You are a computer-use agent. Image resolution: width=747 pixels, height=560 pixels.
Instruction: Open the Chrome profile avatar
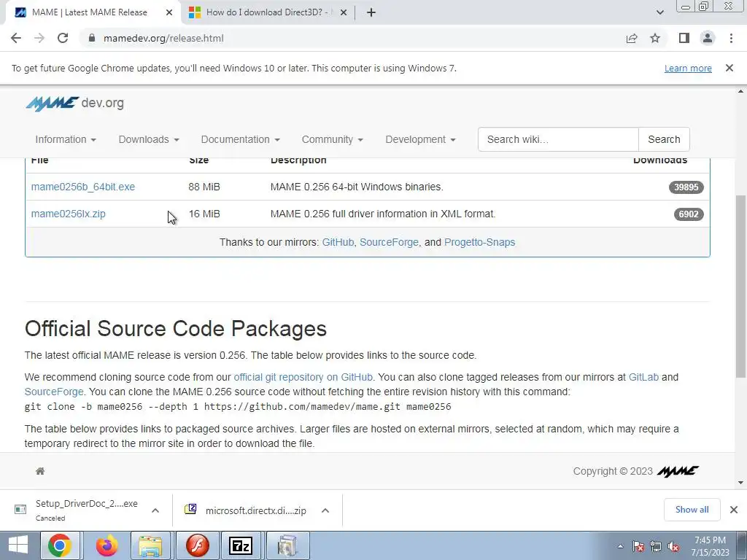(708, 38)
